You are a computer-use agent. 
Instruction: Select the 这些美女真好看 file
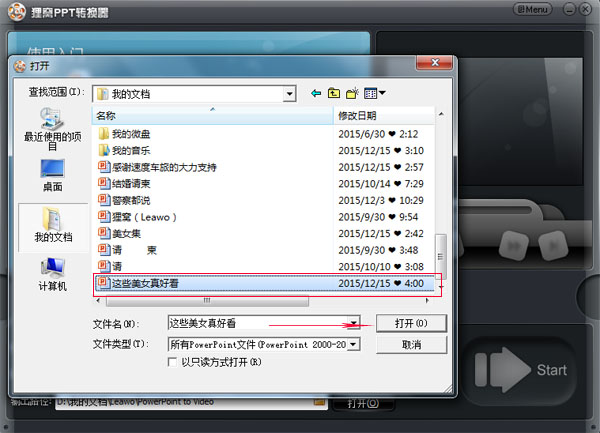[x=264, y=283]
